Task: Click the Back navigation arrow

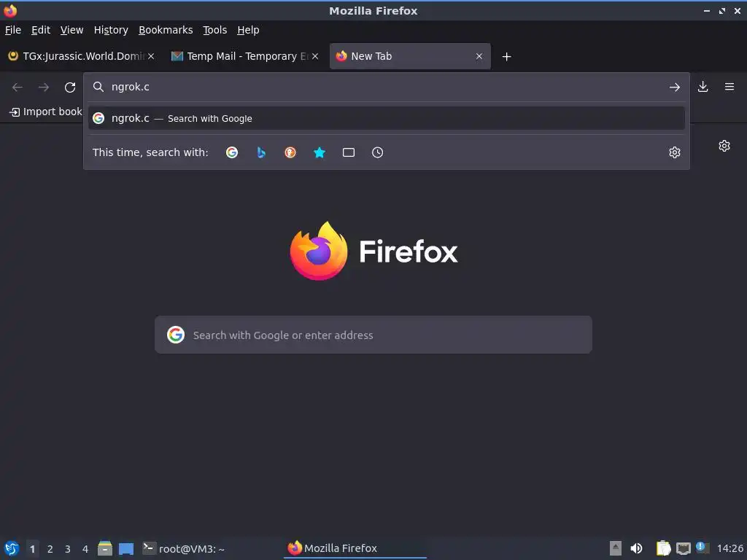Action: coord(18,87)
